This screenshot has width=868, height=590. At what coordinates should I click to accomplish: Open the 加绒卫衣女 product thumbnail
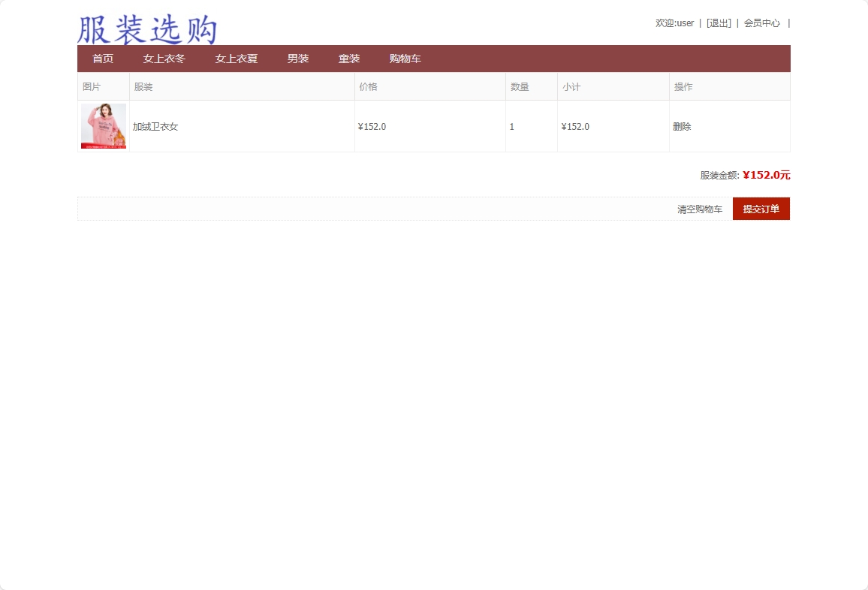point(103,125)
